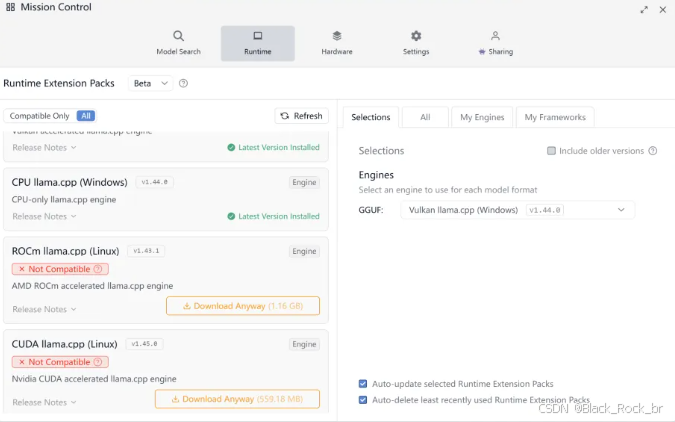Click help icon beside Include older versions
Viewport: 675px width, 422px height.
coord(653,151)
